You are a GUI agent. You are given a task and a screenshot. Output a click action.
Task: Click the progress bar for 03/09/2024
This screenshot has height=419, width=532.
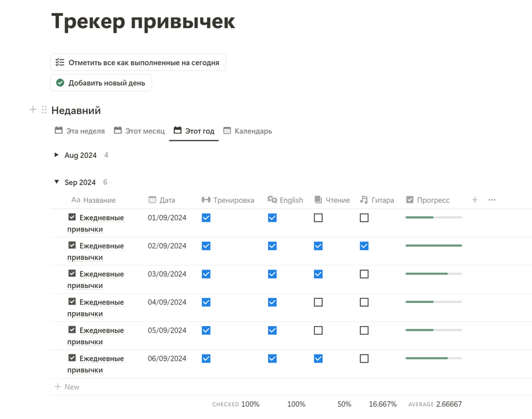[x=434, y=274]
